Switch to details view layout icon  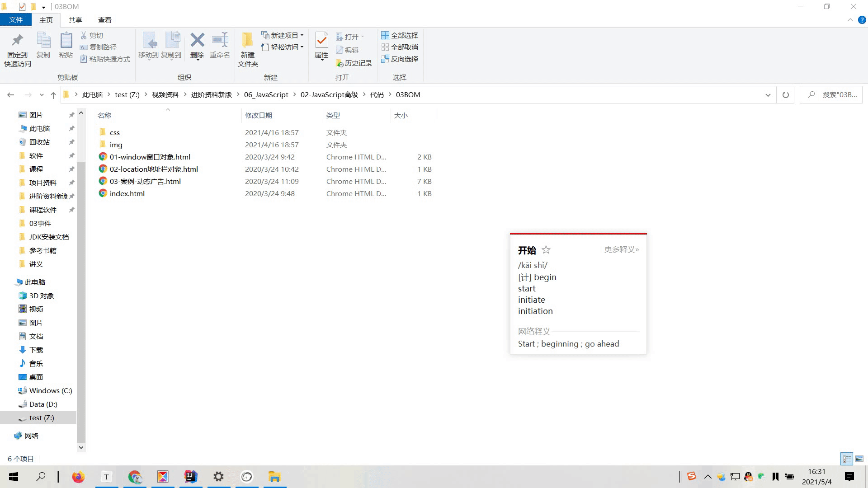click(847, 459)
